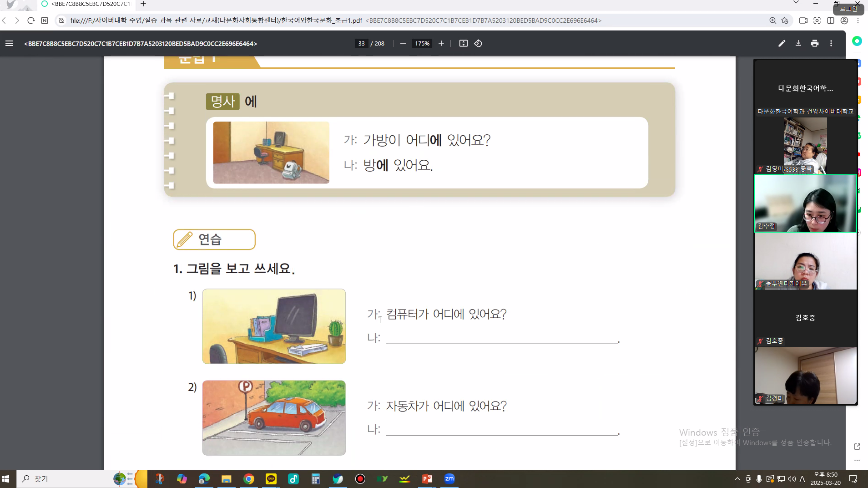Image resolution: width=868 pixels, height=488 pixels.
Task: Zoom in with the plus button
Action: 441,44
